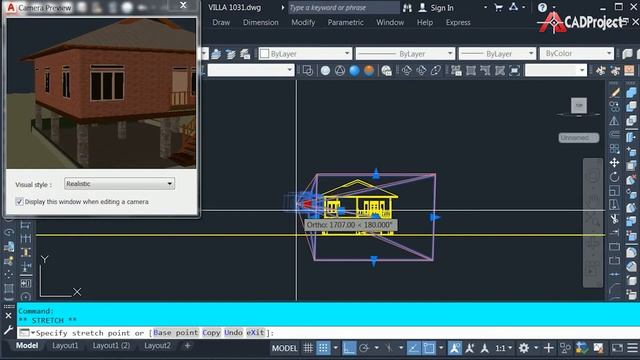Select the Stretch tool
640x360 pixels.
(615, 204)
